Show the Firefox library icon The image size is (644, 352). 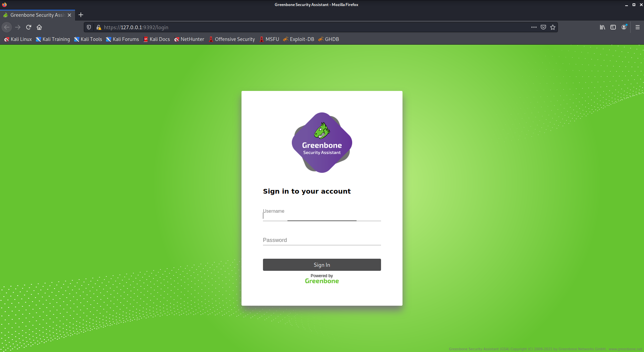tap(602, 27)
